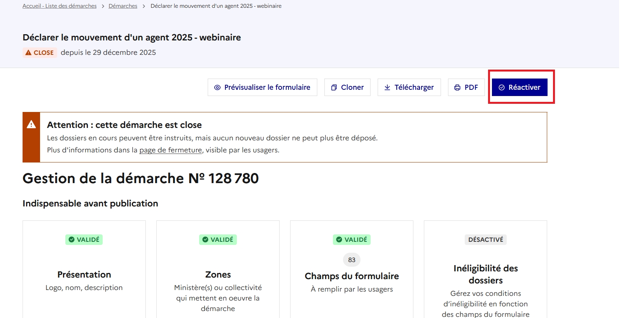The image size is (644, 318).
Task: Click the DÉSACTIVÉ badge on Inéligibilité card
Action: click(485, 239)
